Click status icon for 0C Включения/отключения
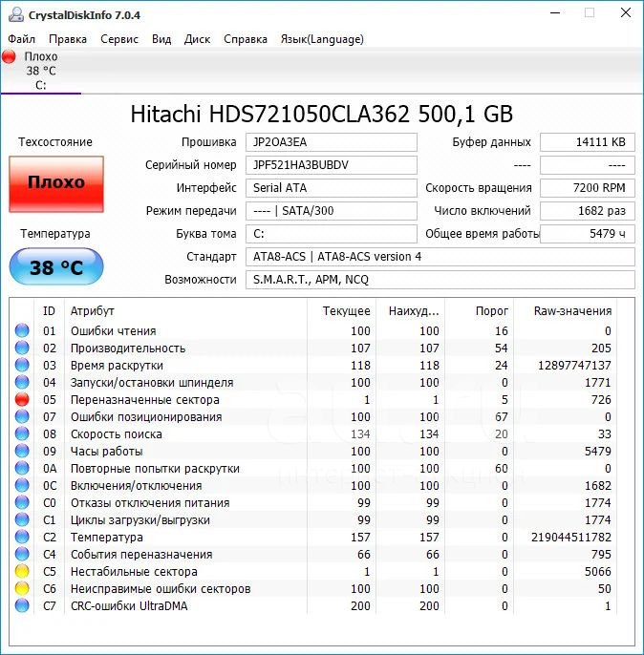This screenshot has width=644, height=655. tap(22, 485)
